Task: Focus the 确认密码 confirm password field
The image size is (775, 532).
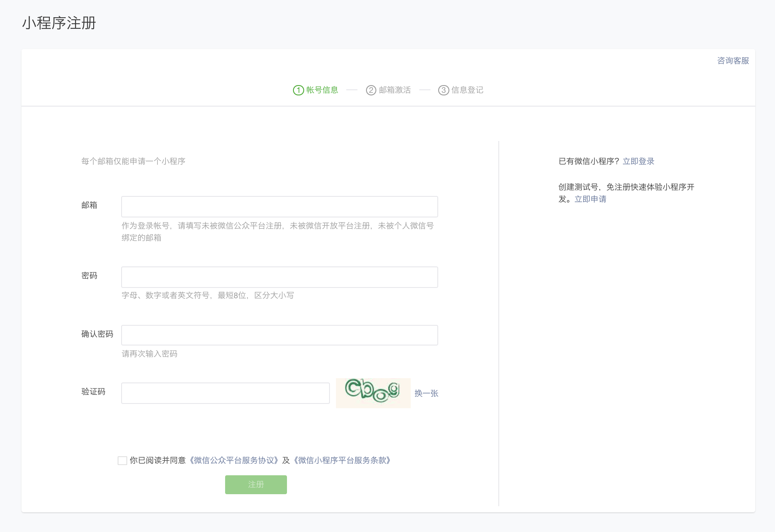Action: 279,335
